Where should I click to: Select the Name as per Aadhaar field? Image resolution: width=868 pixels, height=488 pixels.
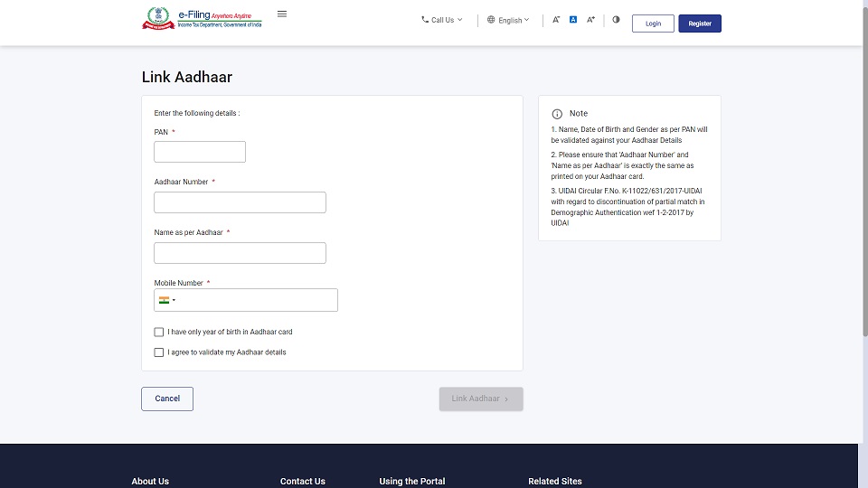[x=240, y=253]
